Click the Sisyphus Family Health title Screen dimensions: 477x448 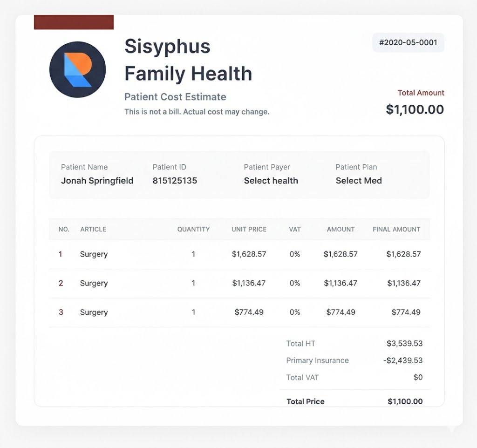tap(188, 60)
